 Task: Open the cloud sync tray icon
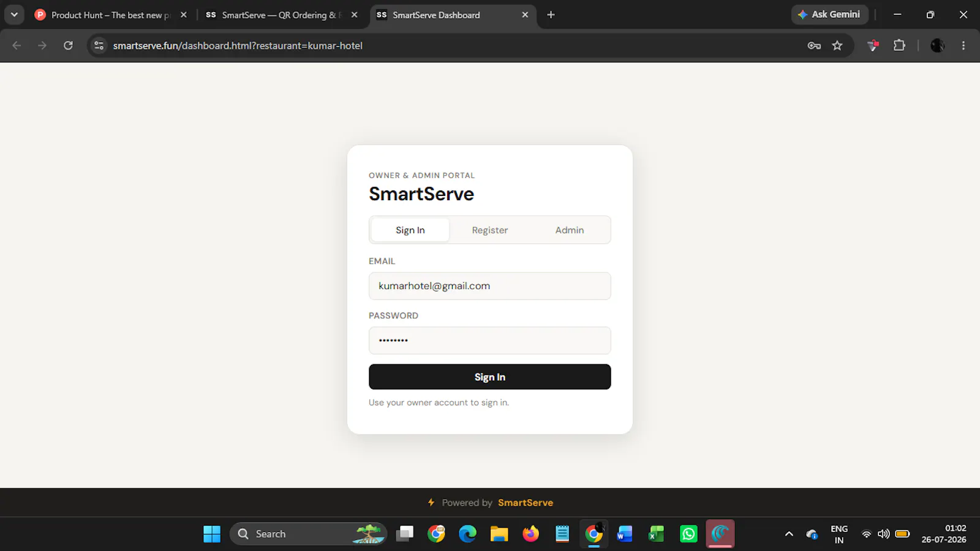pyautogui.click(x=812, y=534)
